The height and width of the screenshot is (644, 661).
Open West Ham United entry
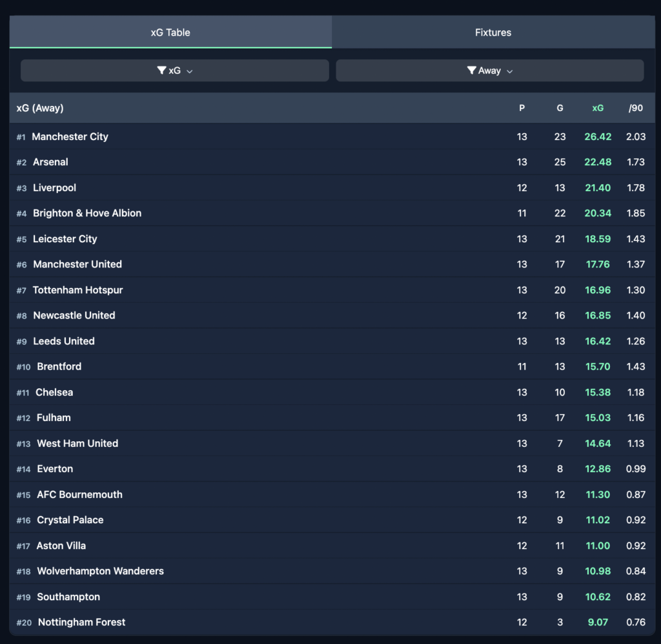pyautogui.click(x=77, y=443)
